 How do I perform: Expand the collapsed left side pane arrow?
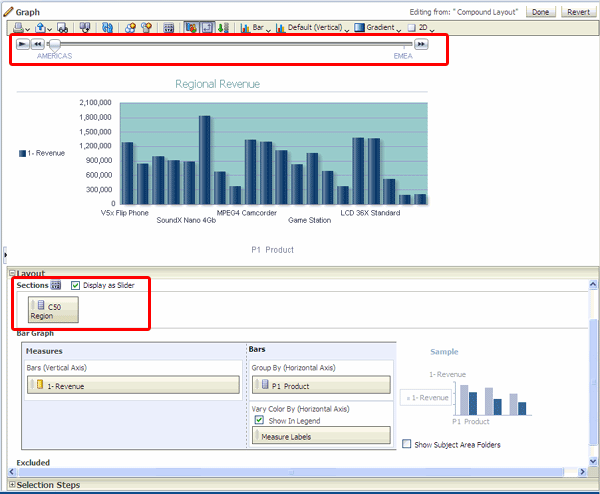click(5, 254)
